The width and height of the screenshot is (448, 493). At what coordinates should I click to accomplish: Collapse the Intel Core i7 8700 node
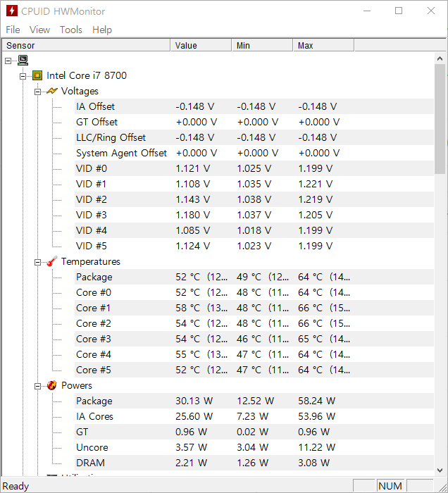(23, 76)
